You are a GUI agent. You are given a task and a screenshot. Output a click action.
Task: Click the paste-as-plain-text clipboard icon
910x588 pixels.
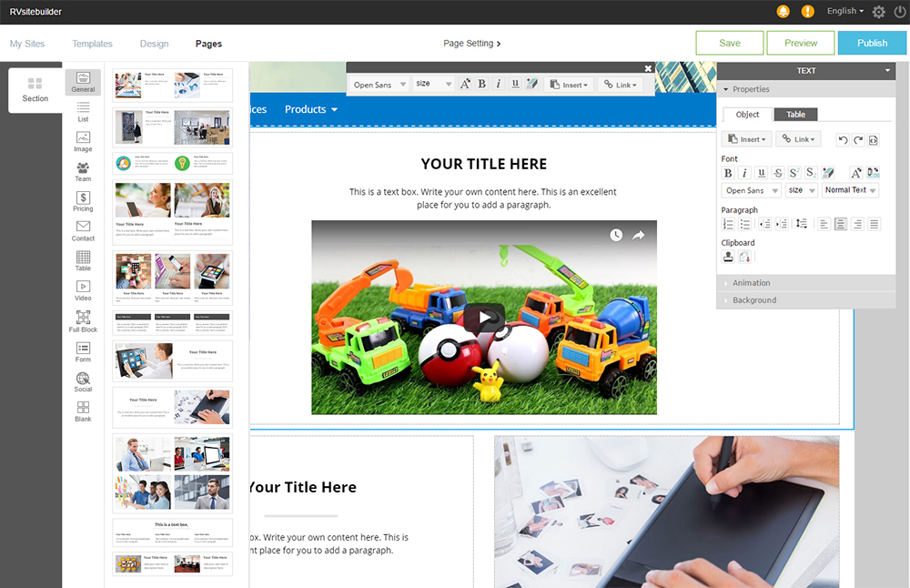pos(744,258)
